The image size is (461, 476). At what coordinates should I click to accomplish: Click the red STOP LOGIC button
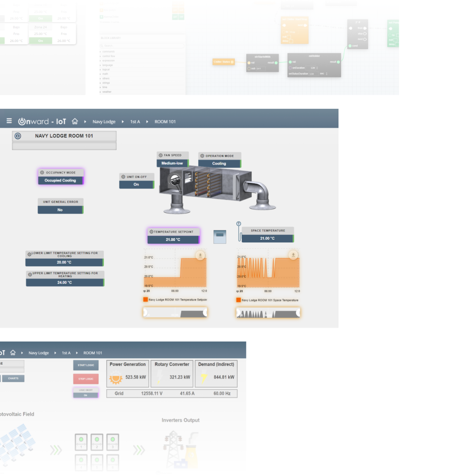tap(86, 379)
